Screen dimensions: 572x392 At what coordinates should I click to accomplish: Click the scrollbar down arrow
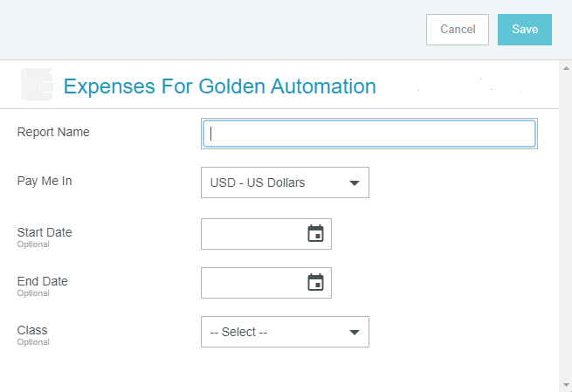[567, 385]
